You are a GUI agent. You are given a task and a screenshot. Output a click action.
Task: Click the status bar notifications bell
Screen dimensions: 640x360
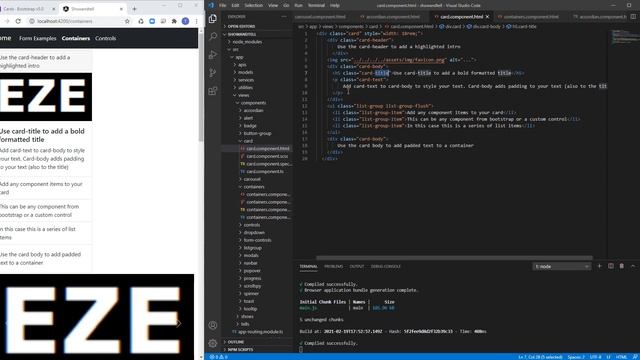[635, 357]
